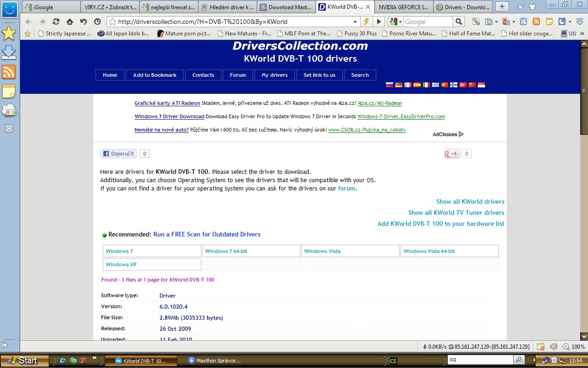Go back to the previous page
This screenshot has width=588, height=368.
click(28, 22)
